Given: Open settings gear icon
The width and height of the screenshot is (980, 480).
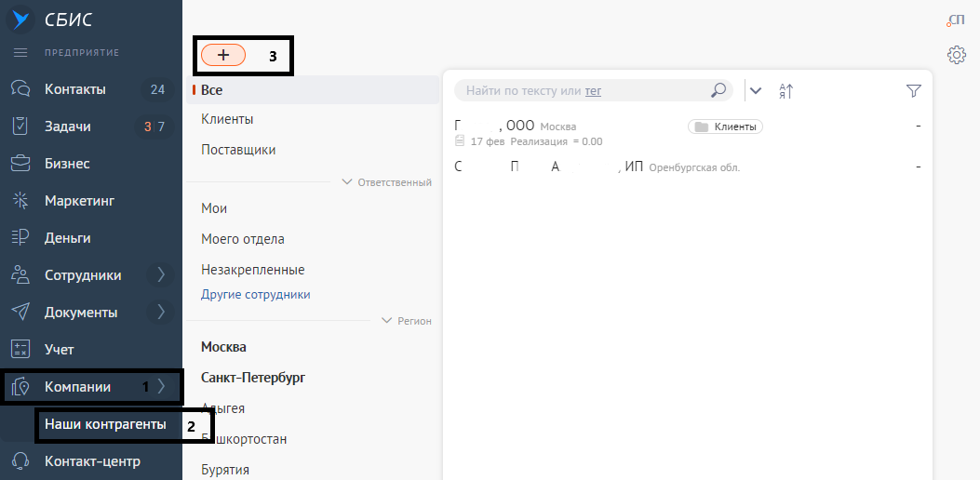Looking at the screenshot, I should [956, 55].
